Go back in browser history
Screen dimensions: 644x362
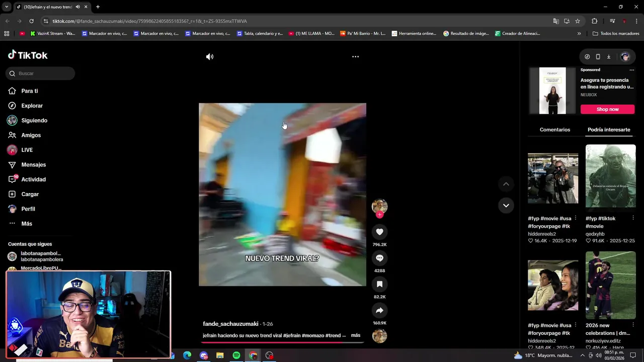(x=7, y=21)
